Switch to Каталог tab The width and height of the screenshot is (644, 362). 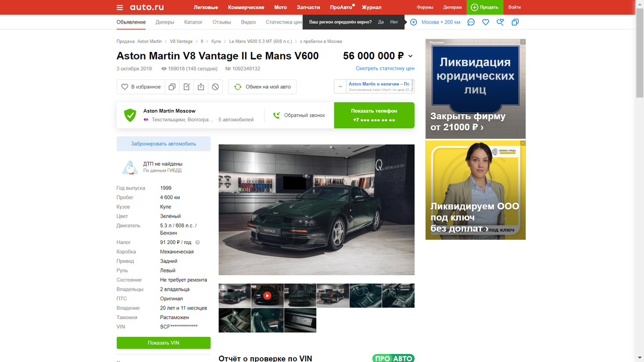click(x=193, y=22)
